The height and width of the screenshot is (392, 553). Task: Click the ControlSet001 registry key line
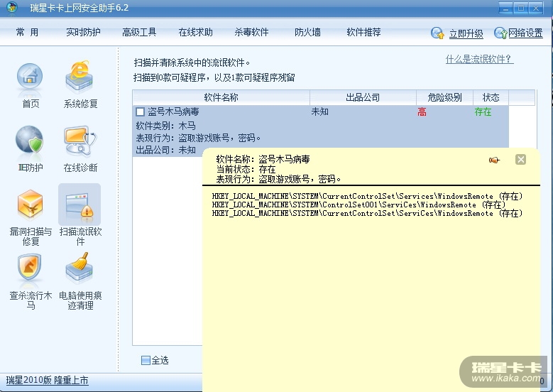coord(359,205)
